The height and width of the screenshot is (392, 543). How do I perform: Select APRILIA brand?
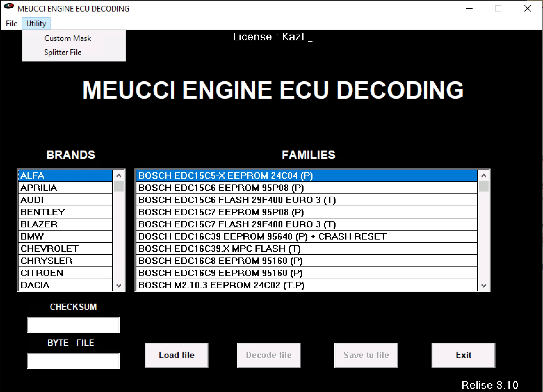(65, 188)
